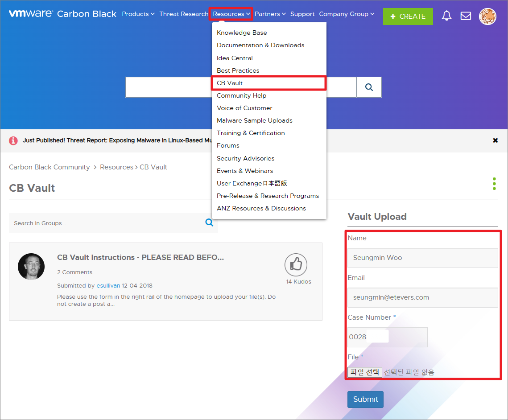Click the main search magnifier button
The width and height of the screenshot is (508, 420).
(x=369, y=87)
